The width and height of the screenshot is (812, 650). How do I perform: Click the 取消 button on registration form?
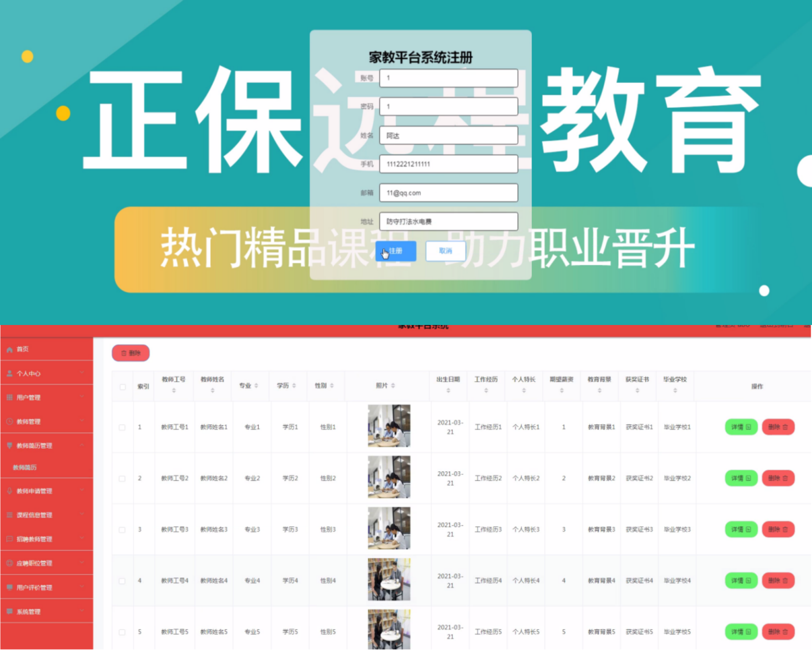pyautogui.click(x=446, y=251)
